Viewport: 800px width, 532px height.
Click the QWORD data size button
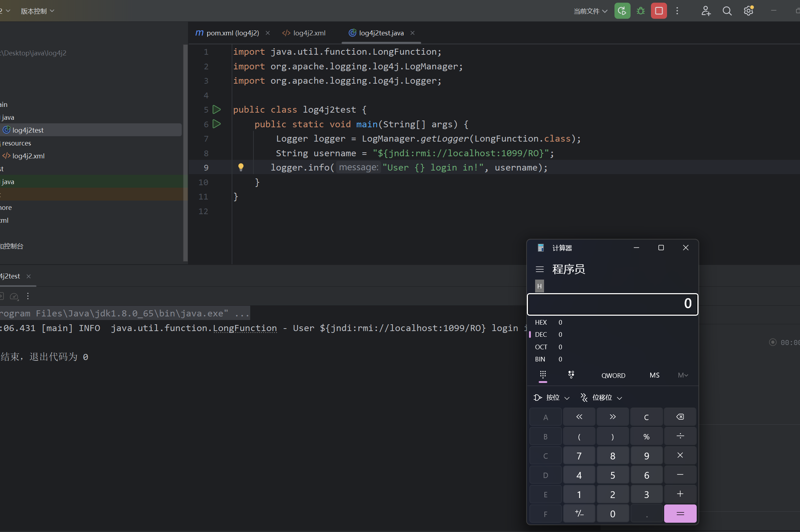[613, 375]
